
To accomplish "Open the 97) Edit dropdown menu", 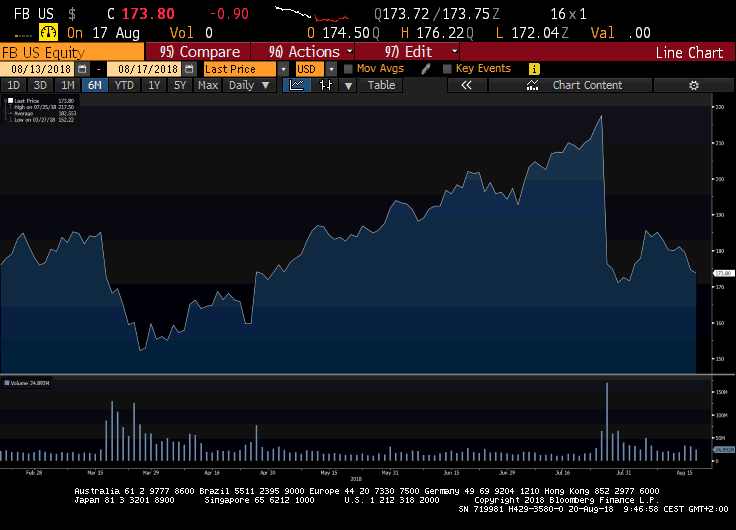I will coord(407,52).
